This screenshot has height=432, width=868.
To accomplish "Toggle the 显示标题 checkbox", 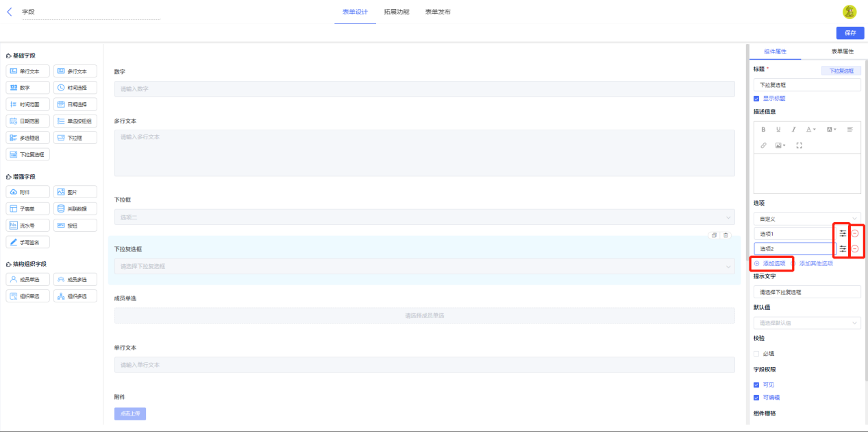I will click(x=756, y=98).
